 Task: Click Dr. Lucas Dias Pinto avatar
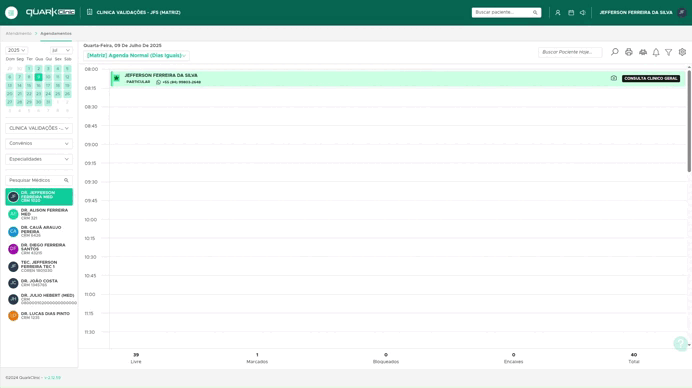click(13, 316)
